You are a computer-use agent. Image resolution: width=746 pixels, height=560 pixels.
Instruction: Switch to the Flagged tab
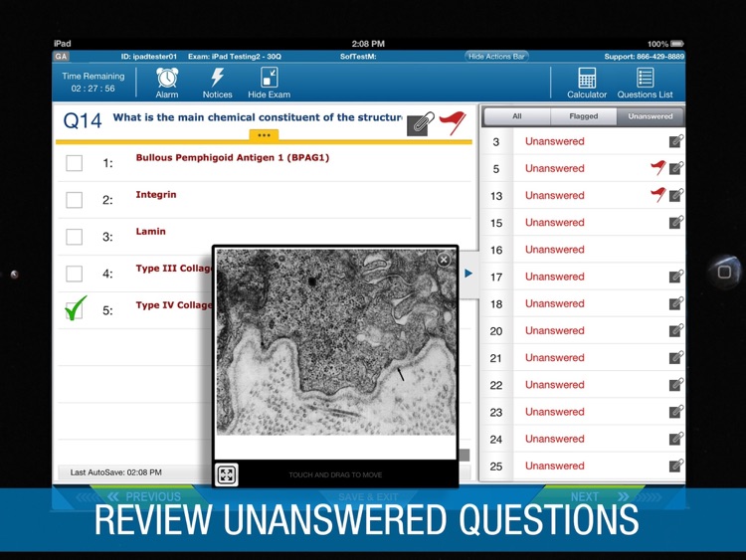(x=583, y=116)
